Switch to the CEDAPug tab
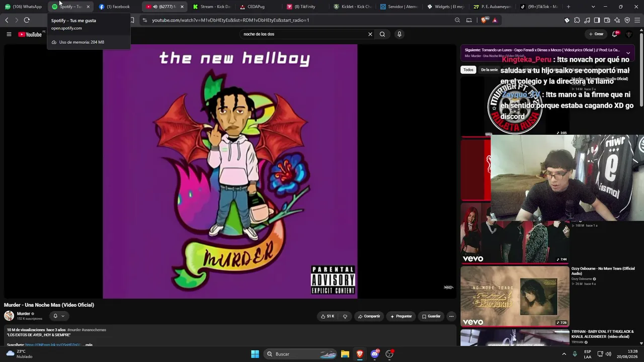This screenshot has height=362, width=644. [x=257, y=7]
